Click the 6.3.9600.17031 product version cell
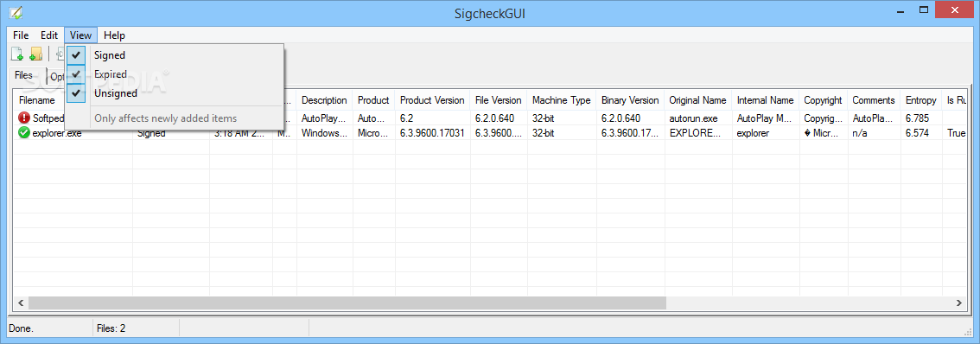Image resolution: width=980 pixels, height=344 pixels. 432,132
